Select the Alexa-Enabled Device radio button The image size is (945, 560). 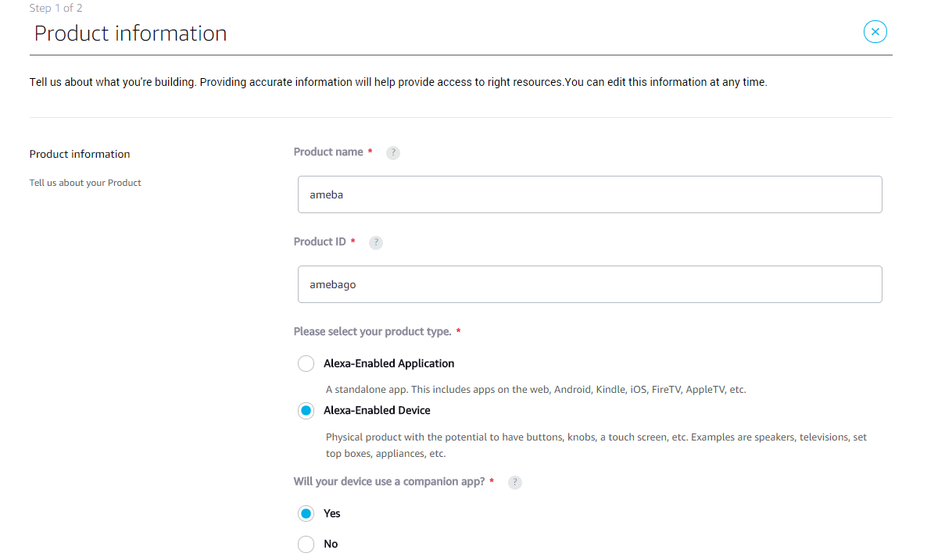pos(306,411)
